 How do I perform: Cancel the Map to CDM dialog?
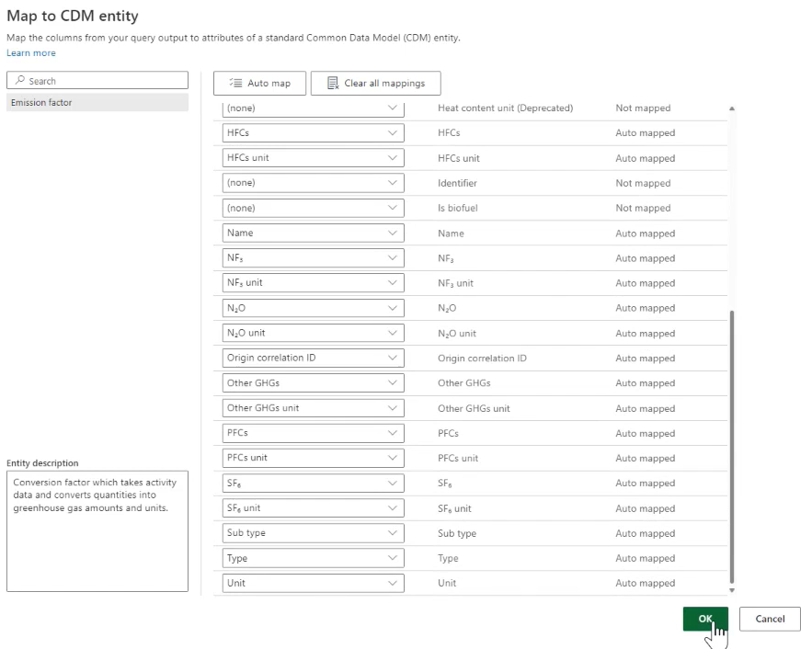pyautogui.click(x=770, y=619)
